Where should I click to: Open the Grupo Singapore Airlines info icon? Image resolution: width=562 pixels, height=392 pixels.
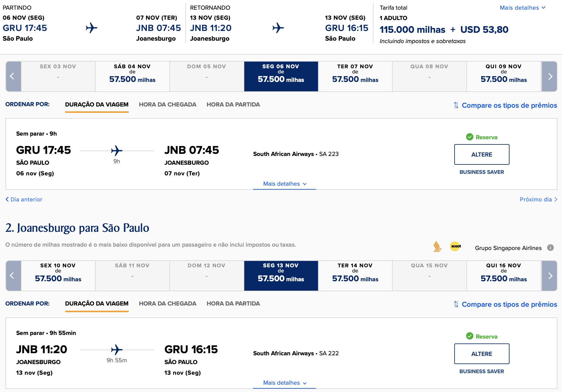[550, 248]
